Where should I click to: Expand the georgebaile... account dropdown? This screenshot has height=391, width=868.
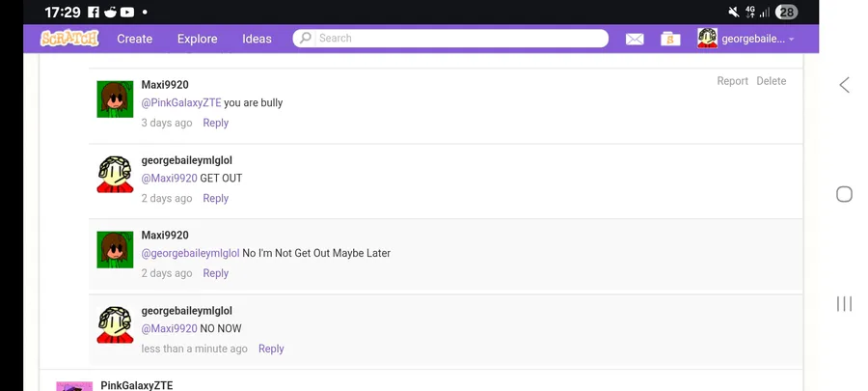coord(791,40)
